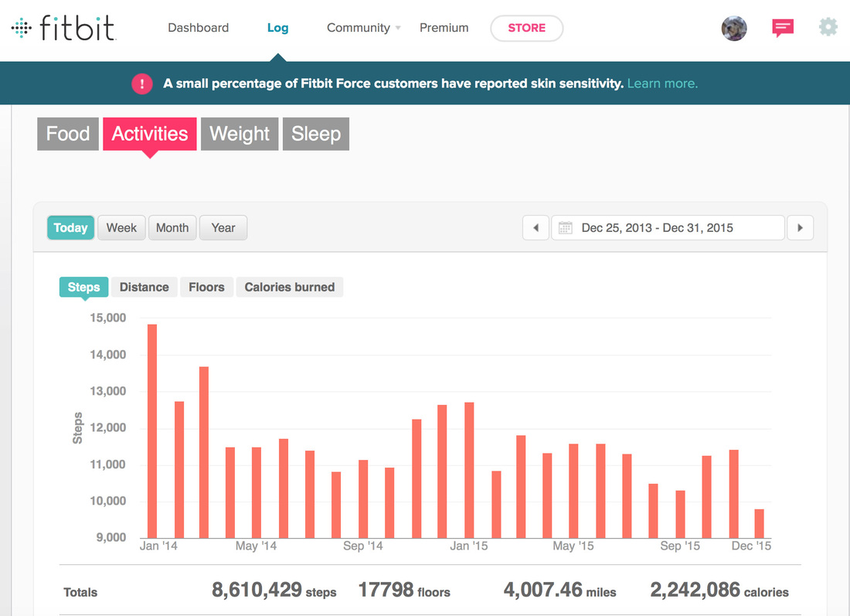Click the STORE button
The width and height of the screenshot is (850, 616).
pyautogui.click(x=527, y=28)
